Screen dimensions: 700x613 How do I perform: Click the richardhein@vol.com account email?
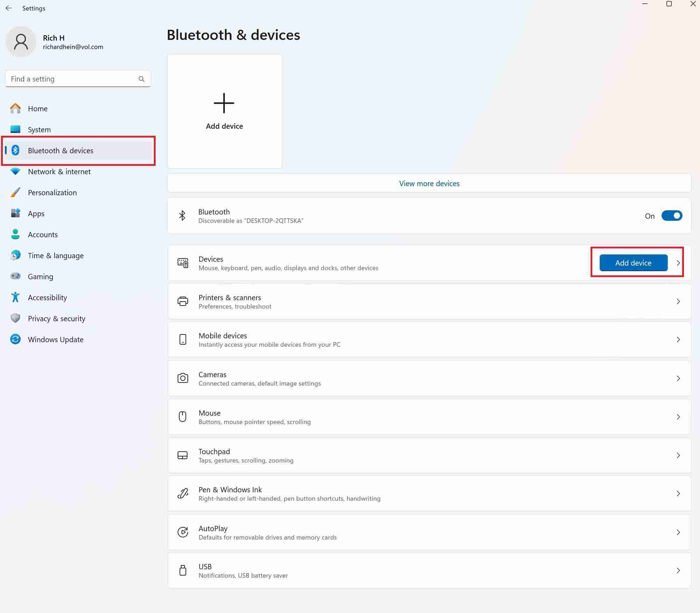point(73,47)
